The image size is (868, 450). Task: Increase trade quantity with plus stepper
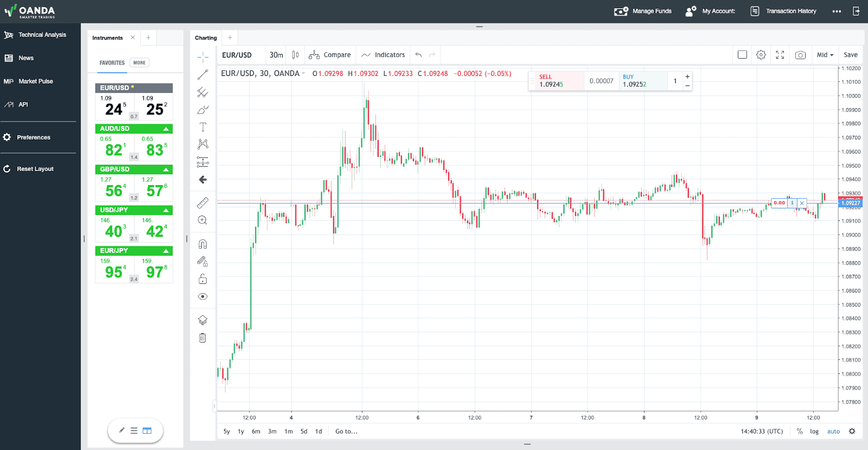687,77
